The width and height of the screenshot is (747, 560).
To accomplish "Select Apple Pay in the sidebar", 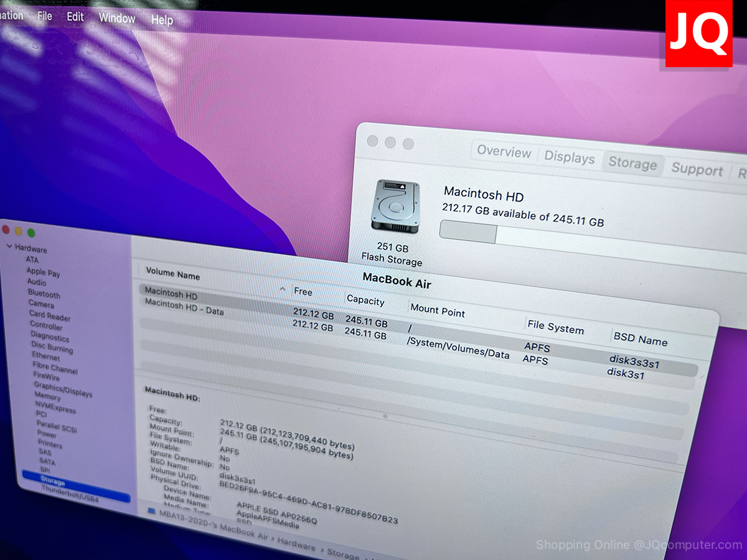I will 43,271.
